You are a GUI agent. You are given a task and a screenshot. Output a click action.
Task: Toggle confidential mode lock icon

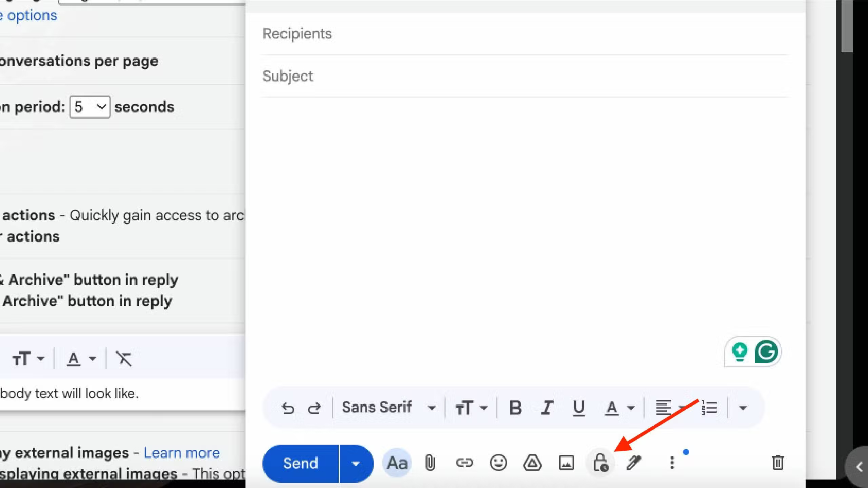[x=600, y=463]
